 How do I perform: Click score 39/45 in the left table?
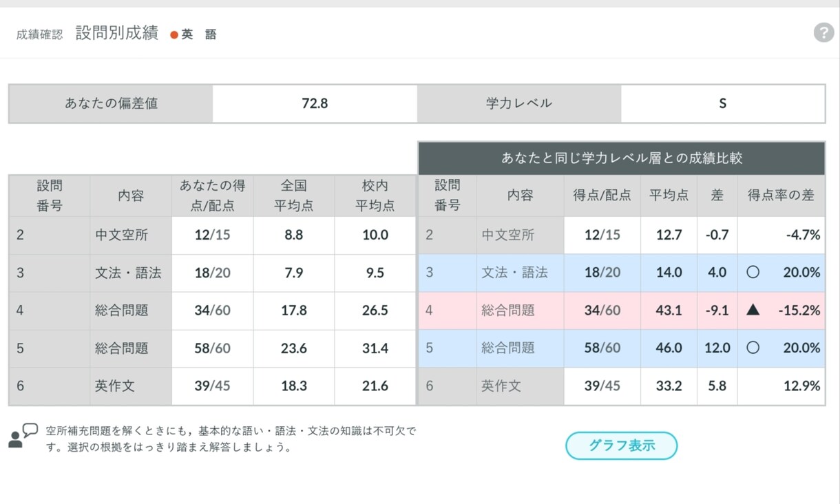tap(212, 386)
